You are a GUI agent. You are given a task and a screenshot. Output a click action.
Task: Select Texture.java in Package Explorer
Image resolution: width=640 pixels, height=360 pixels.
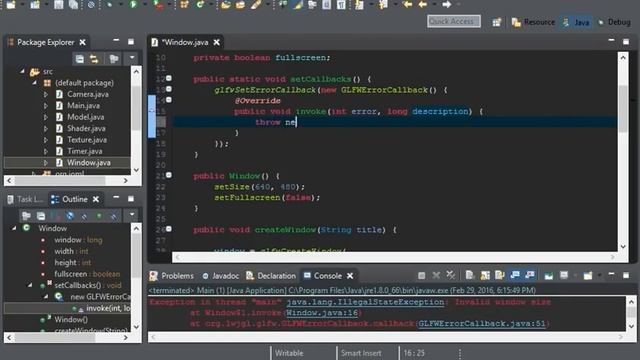click(x=87, y=140)
